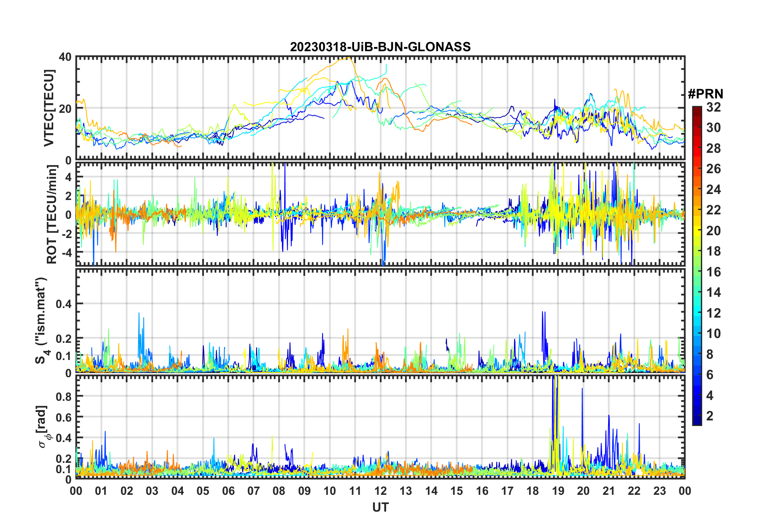The image size is (761, 532).
Task: Click the 12 hour tick on time axis
Action: (x=380, y=491)
